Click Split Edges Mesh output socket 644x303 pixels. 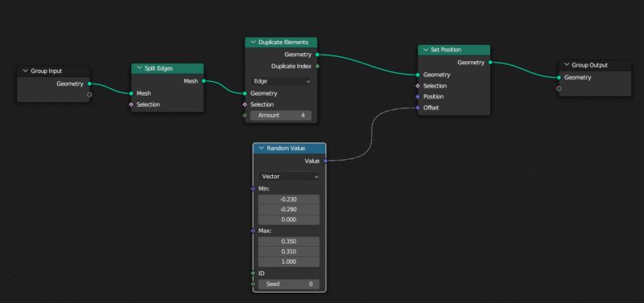pyautogui.click(x=204, y=81)
